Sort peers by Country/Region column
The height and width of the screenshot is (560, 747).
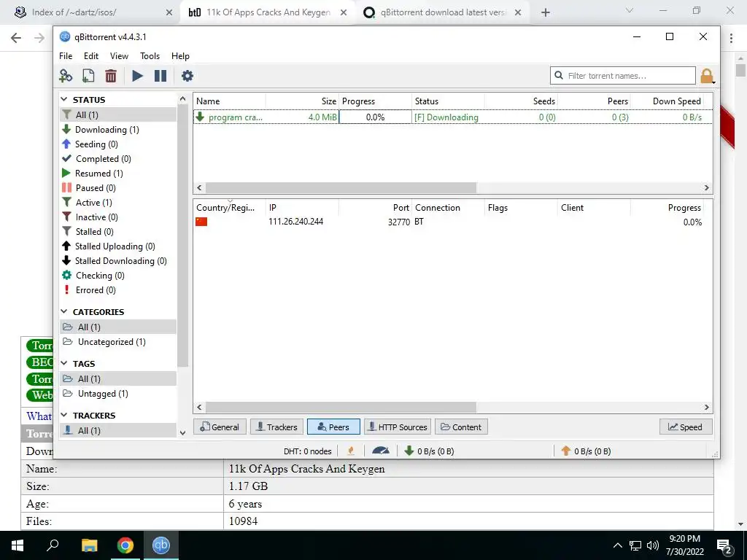coord(229,208)
